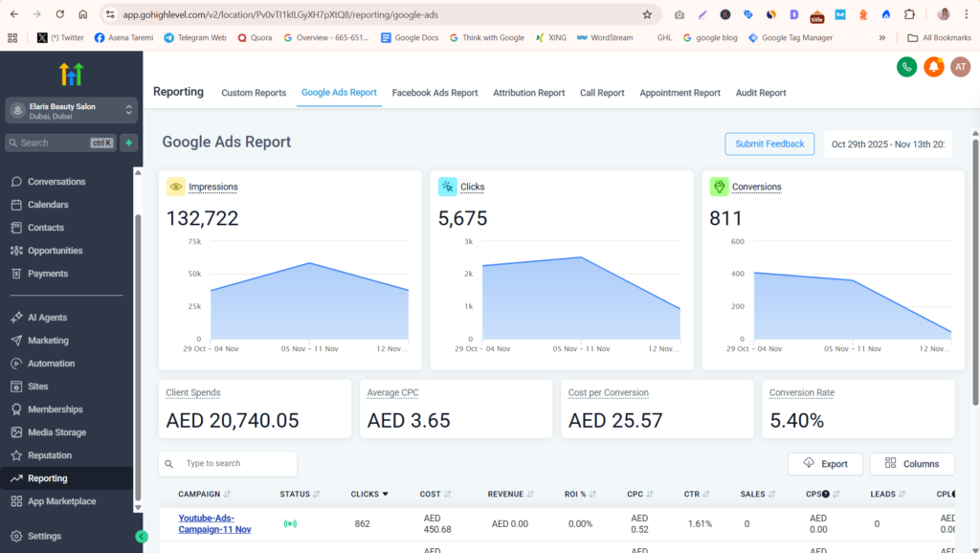The width and height of the screenshot is (980, 553).
Task: Sort by the CLICKS column
Action: tap(369, 495)
